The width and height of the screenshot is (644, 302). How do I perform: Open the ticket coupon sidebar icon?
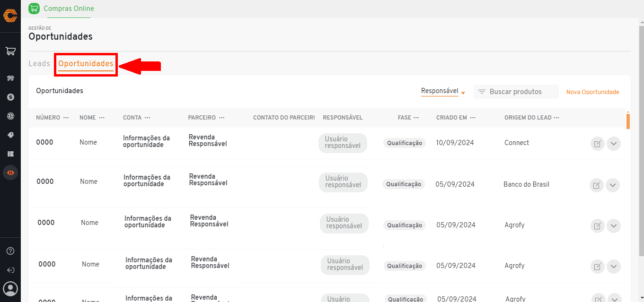10,154
